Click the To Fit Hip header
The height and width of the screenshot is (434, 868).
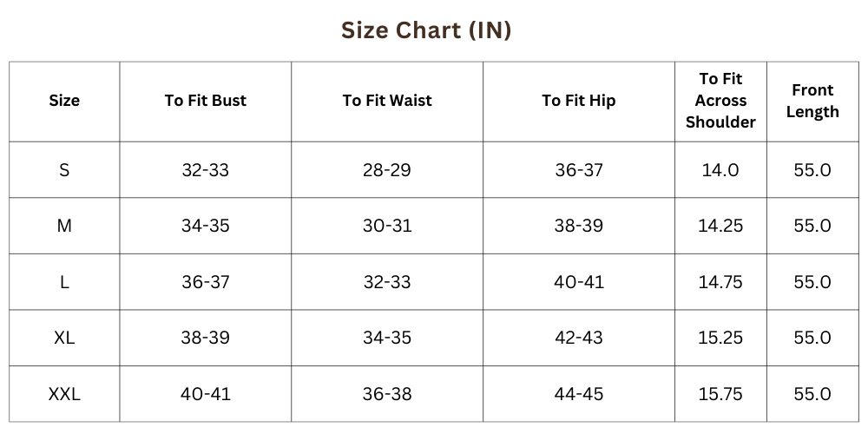tap(579, 101)
